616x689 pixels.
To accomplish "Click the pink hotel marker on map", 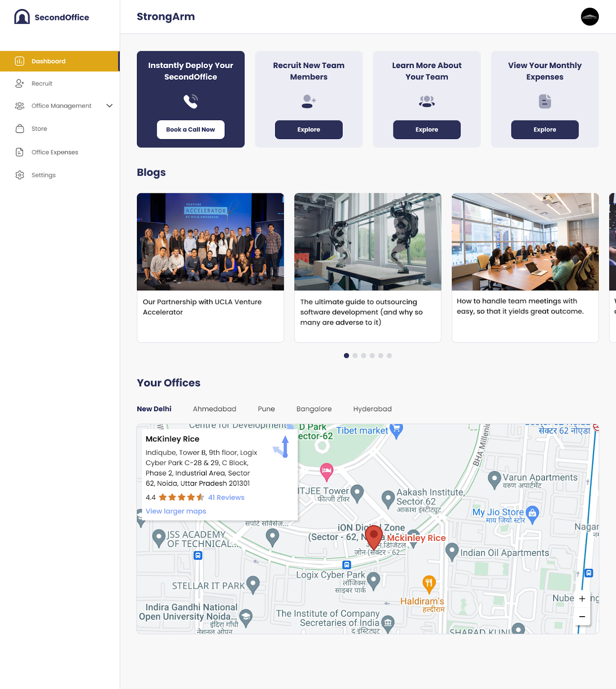I will (x=327, y=472).
